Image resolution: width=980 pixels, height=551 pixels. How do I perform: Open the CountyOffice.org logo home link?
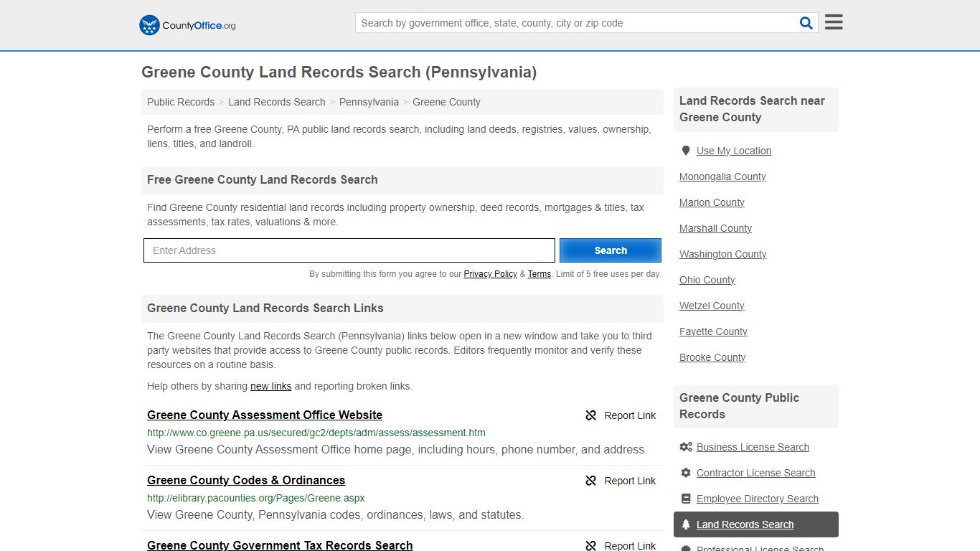[187, 25]
